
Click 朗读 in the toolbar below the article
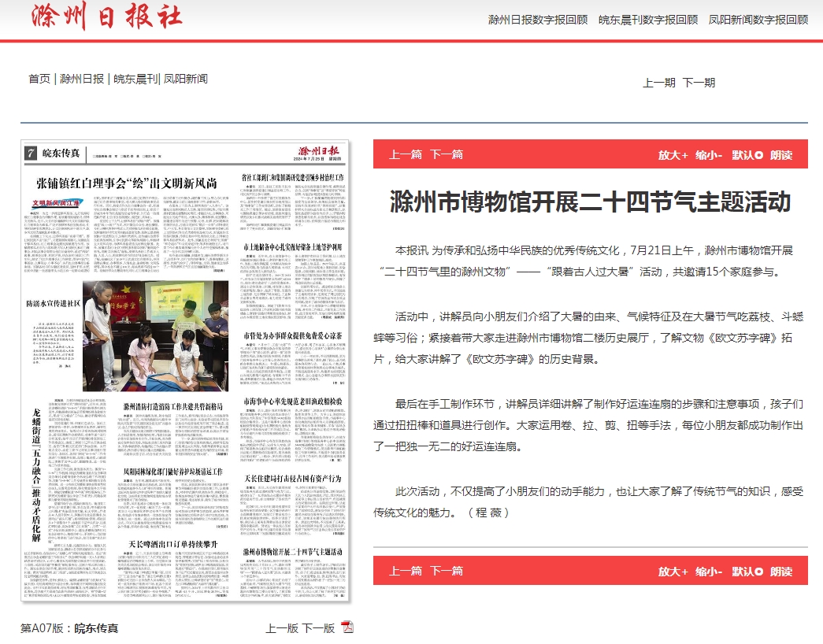(x=781, y=571)
